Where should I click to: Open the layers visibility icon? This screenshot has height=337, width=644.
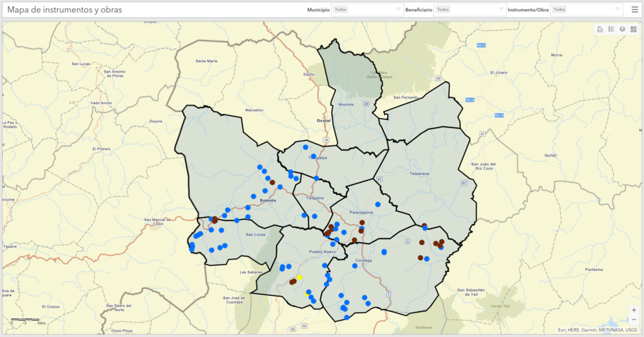622,29
